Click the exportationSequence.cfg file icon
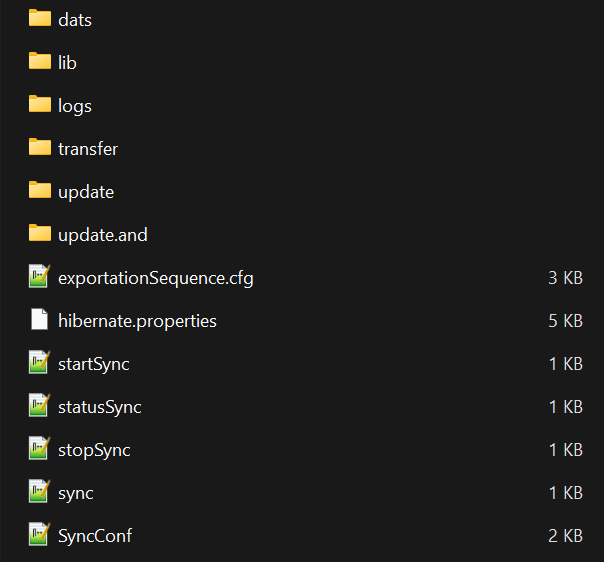This screenshot has width=604, height=562. (40, 277)
